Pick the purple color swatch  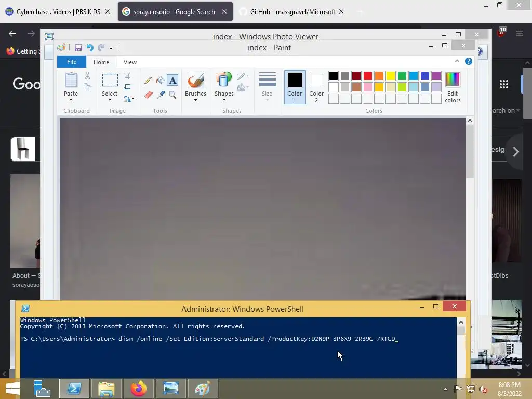point(436,76)
